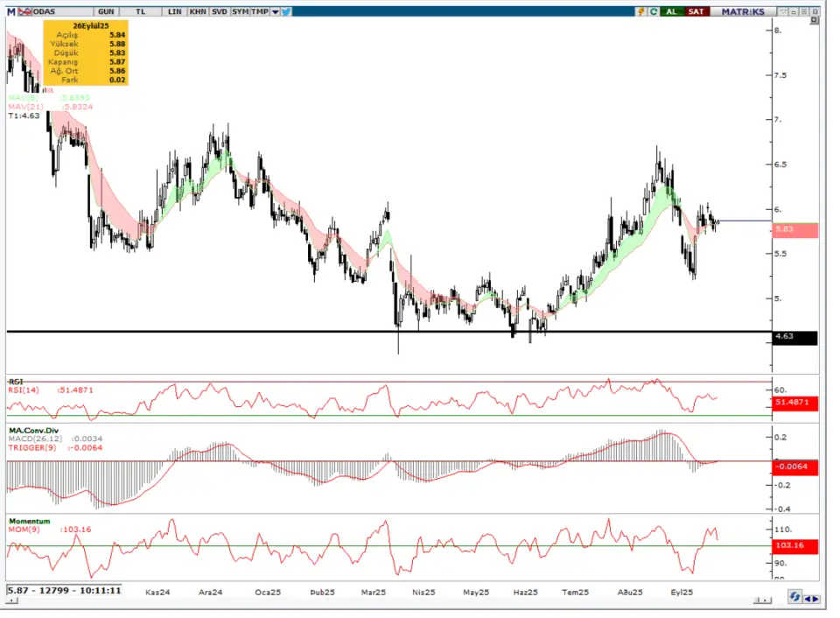Click the chart type icon beside ODAS
The image size is (840, 618).
[24, 11]
